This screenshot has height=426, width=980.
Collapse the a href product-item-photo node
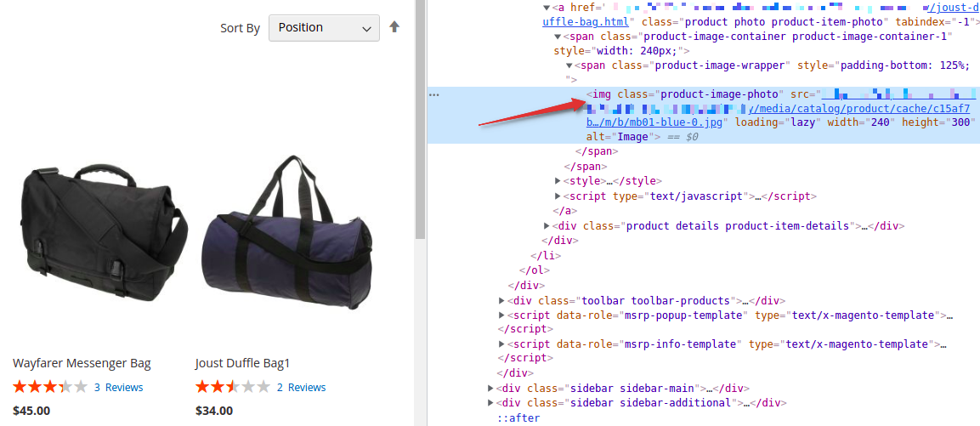point(547,8)
